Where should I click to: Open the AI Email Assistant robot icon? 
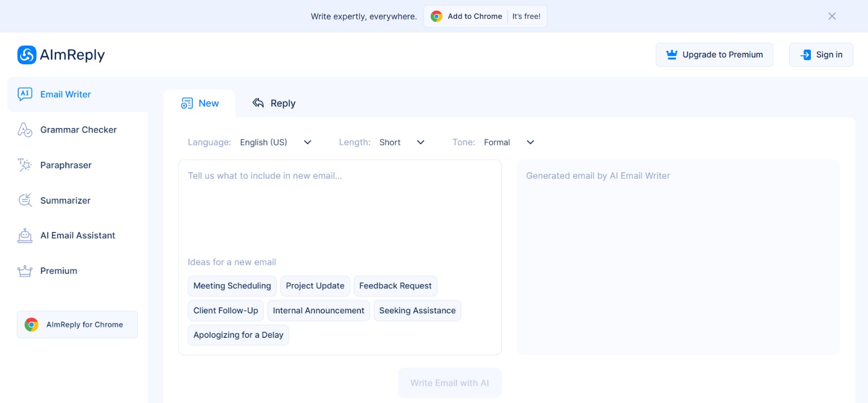pyautogui.click(x=25, y=236)
